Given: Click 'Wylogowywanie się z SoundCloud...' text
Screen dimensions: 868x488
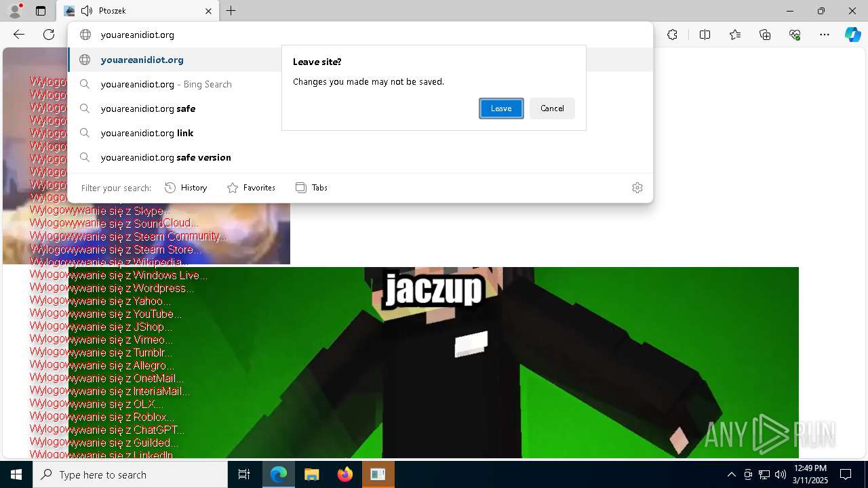Looking at the screenshot, I should point(114,224).
